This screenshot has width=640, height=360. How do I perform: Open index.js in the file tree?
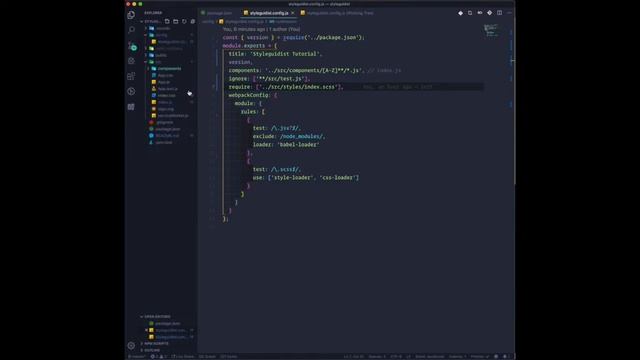pyautogui.click(x=165, y=102)
